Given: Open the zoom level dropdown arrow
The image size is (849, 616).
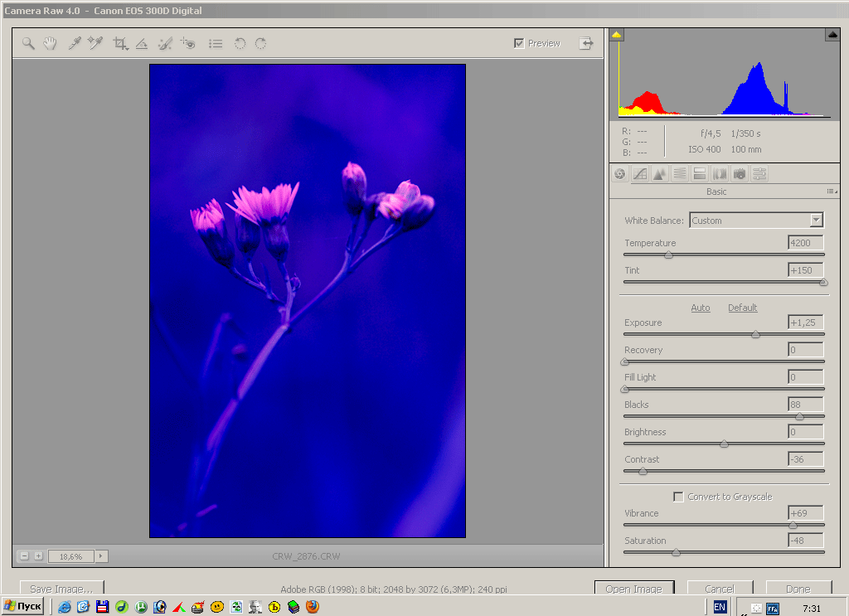Looking at the screenshot, I should coord(101,556).
